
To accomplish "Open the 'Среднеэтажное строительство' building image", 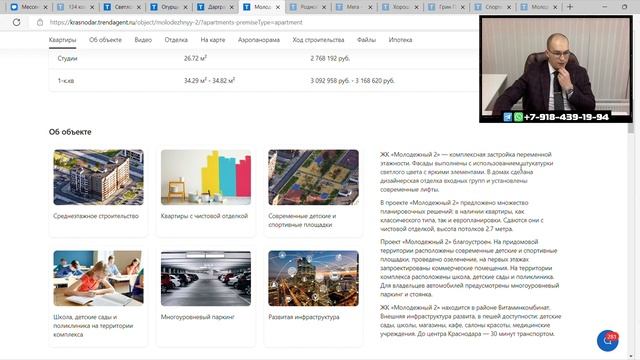I will (98, 177).
